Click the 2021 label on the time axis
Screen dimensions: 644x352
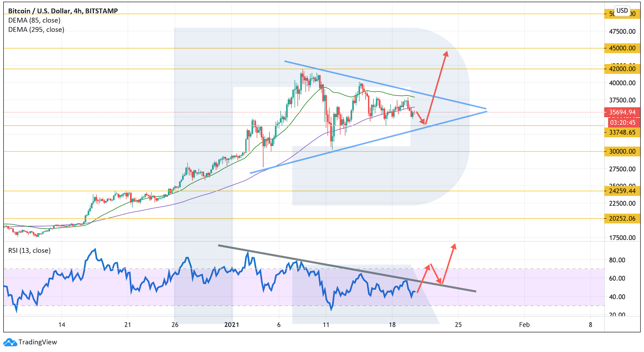pyautogui.click(x=231, y=325)
